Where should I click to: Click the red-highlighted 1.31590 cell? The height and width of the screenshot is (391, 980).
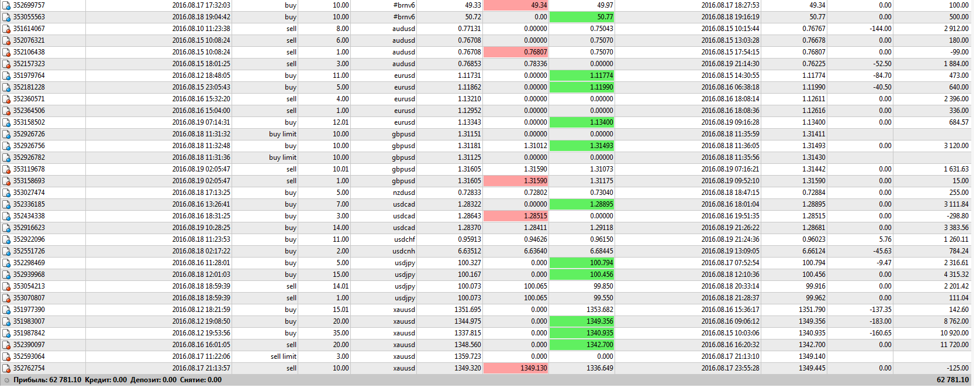(x=516, y=181)
